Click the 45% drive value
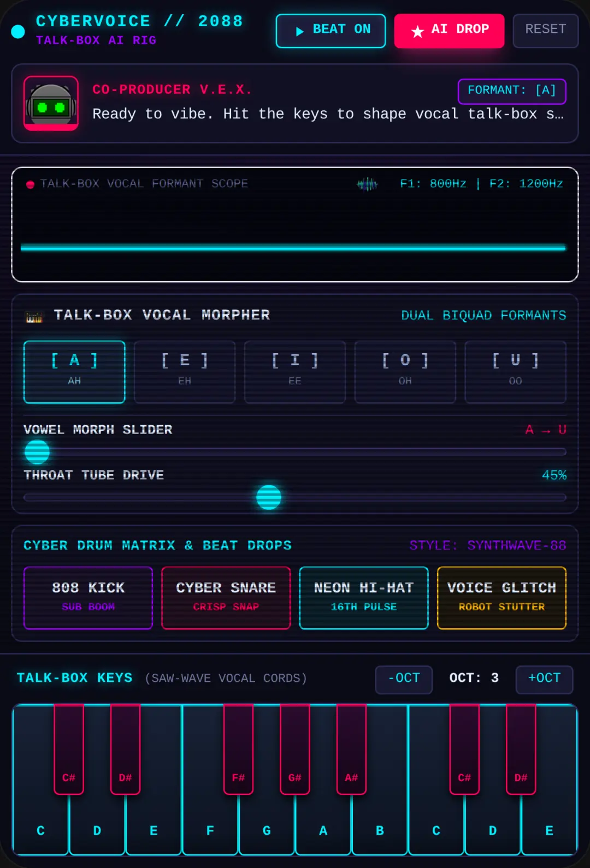 (554, 475)
